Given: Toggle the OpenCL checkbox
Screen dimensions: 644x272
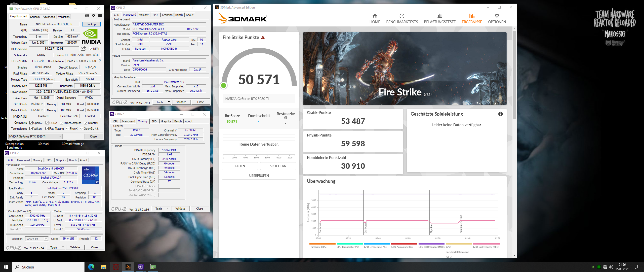Looking at the screenshot, I should 31,123.
